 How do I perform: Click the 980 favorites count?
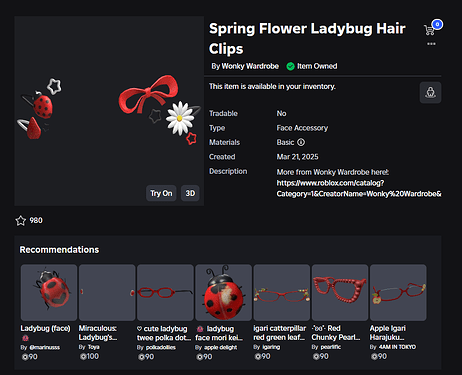click(36, 220)
